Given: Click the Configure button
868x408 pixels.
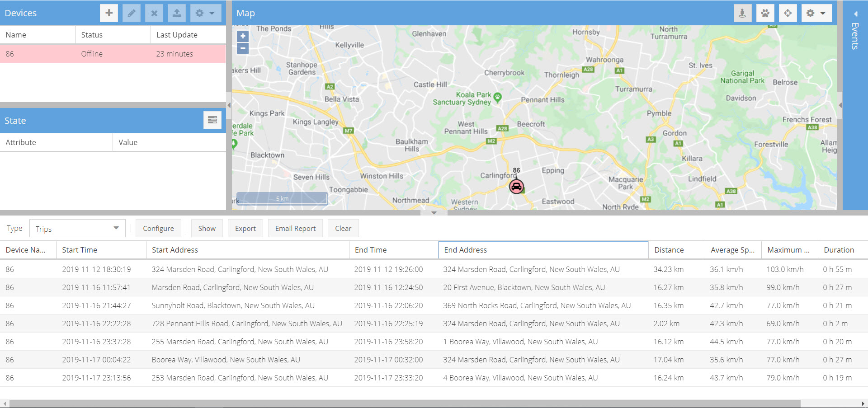Looking at the screenshot, I should 158,228.
